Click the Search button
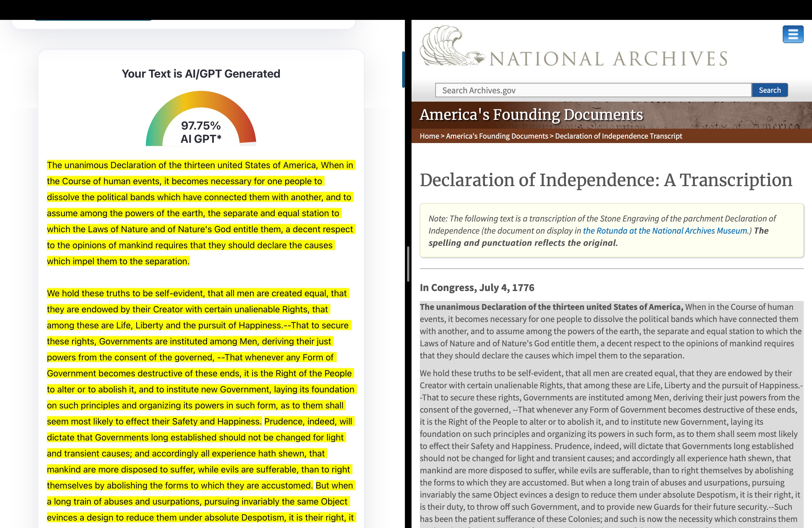Viewport: 812px width, 528px height. tap(770, 90)
